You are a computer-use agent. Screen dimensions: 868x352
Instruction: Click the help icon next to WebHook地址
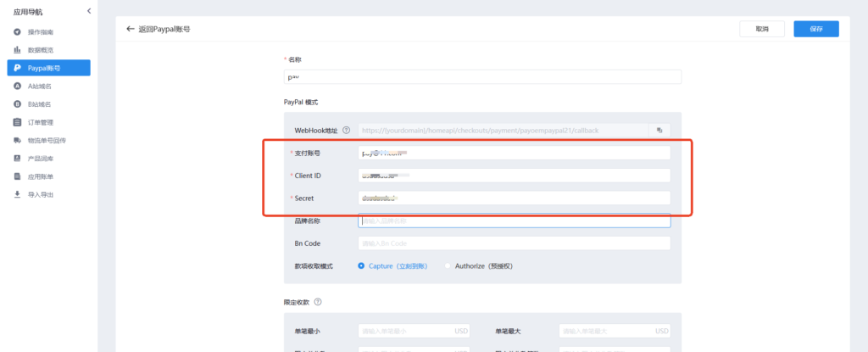(346, 131)
